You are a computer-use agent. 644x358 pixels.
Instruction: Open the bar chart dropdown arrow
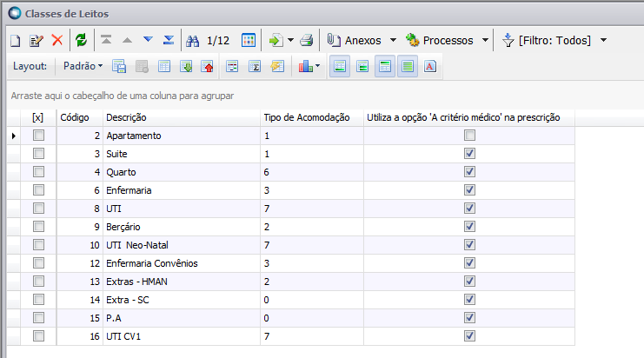click(317, 66)
